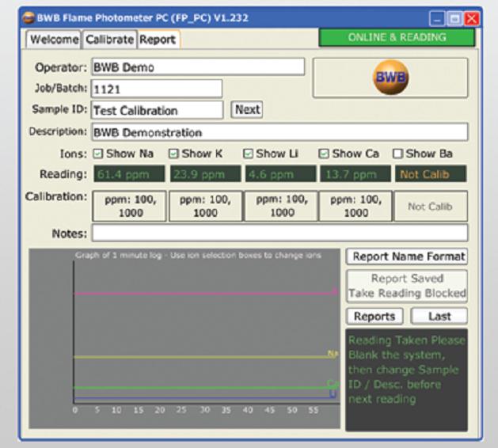Image resolution: width=498 pixels, height=448 pixels.
Task: Click into the Notes field
Action: click(x=279, y=233)
